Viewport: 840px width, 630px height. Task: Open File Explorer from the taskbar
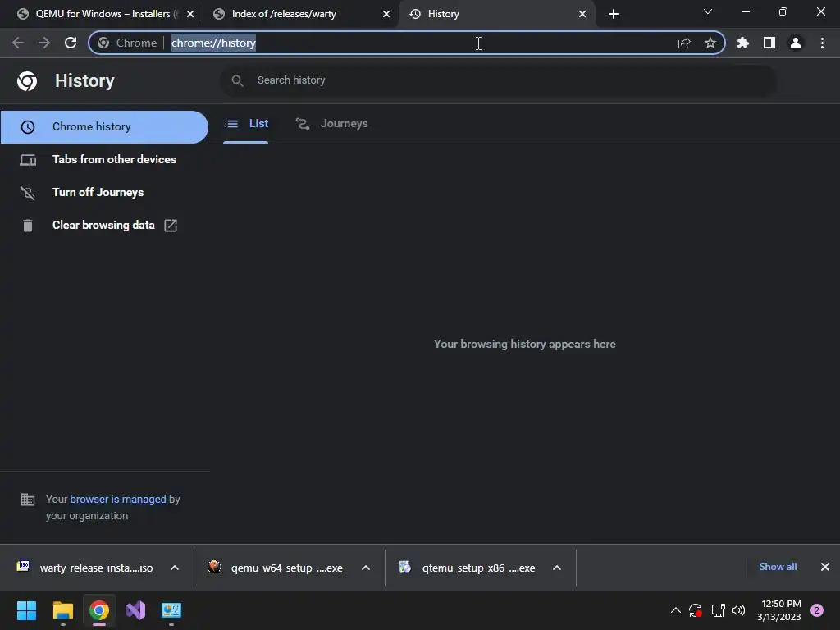click(x=62, y=610)
